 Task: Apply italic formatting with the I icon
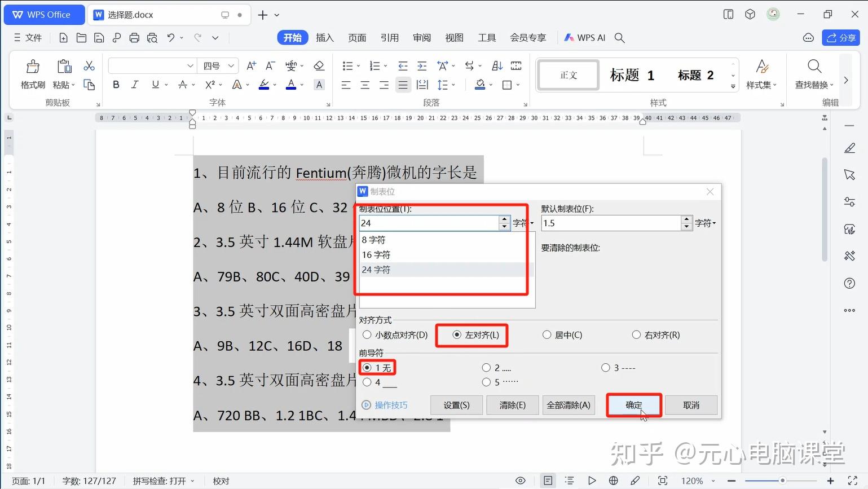point(134,85)
